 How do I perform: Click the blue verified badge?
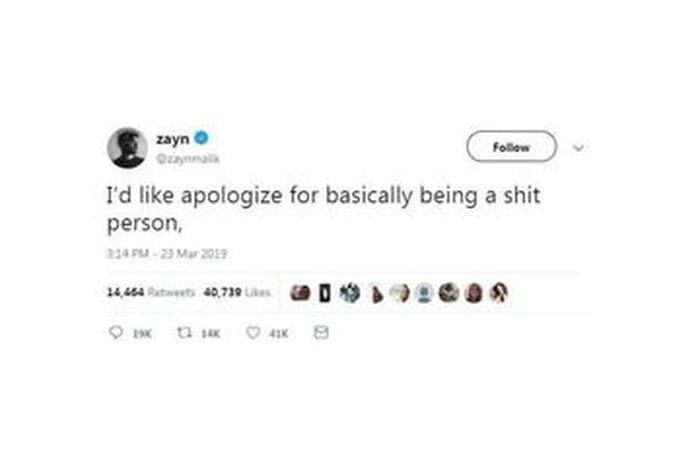(202, 138)
